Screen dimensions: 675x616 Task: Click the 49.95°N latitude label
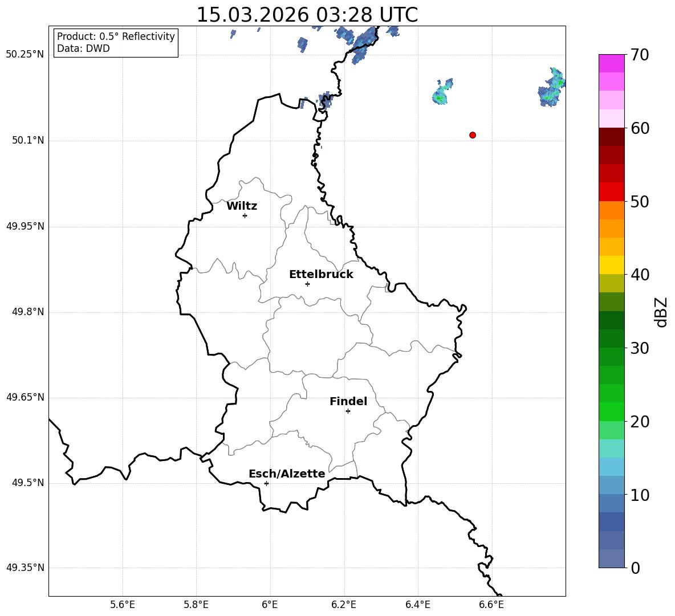click(x=25, y=226)
